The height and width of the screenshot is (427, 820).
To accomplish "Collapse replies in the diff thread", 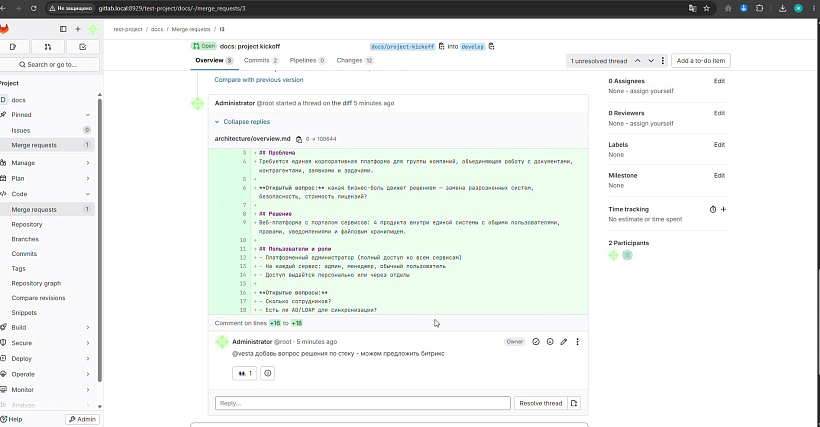I will [242, 122].
